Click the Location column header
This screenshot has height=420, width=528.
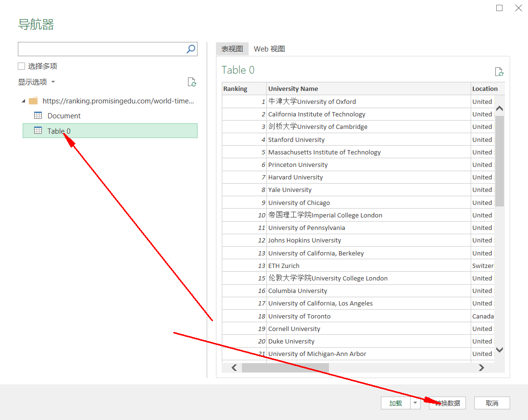tap(488, 89)
